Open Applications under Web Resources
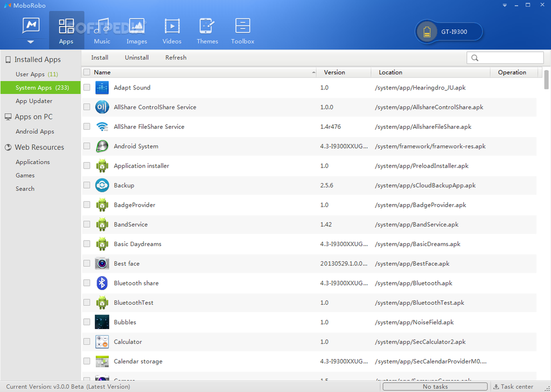551x392 pixels. point(33,162)
